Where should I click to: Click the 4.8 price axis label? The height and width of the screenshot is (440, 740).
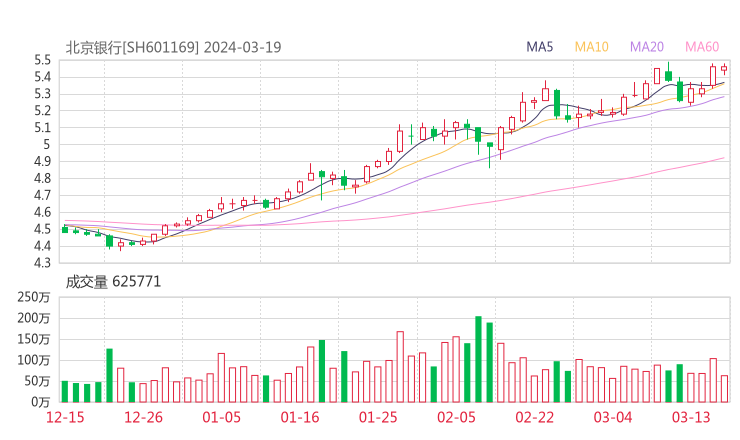click(42, 178)
